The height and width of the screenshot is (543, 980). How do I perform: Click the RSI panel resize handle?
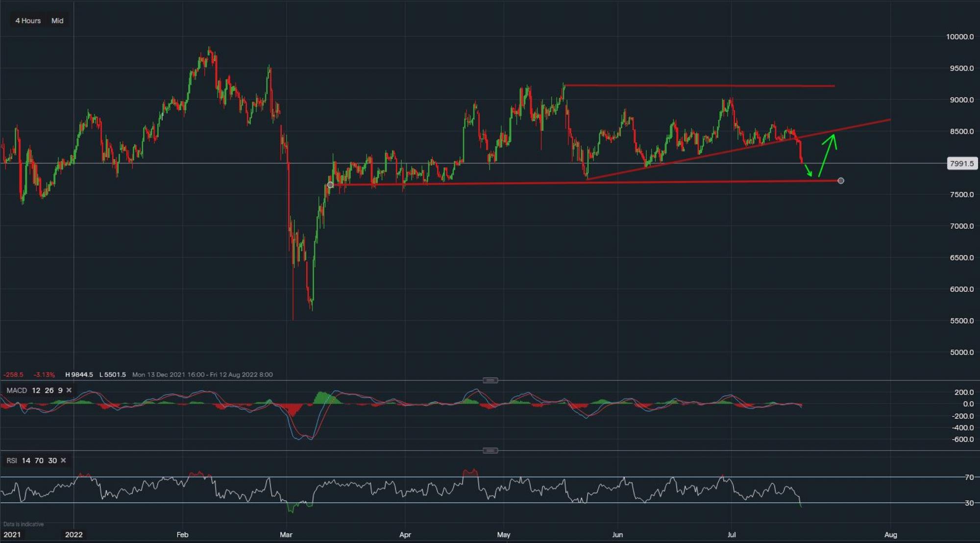point(490,450)
